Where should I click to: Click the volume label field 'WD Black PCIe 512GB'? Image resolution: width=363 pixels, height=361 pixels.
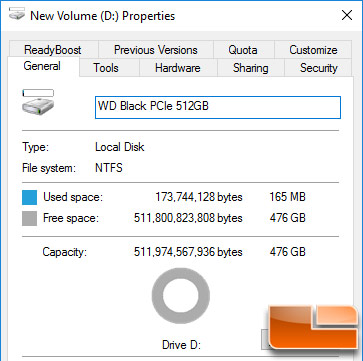click(x=218, y=107)
